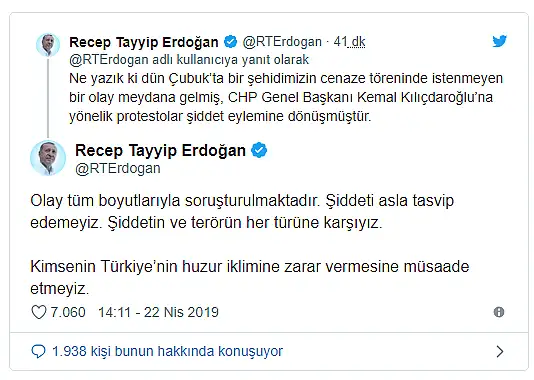Open the large Erdoğan profile avatar
This screenshot has width=534, height=380.
pos(48,158)
